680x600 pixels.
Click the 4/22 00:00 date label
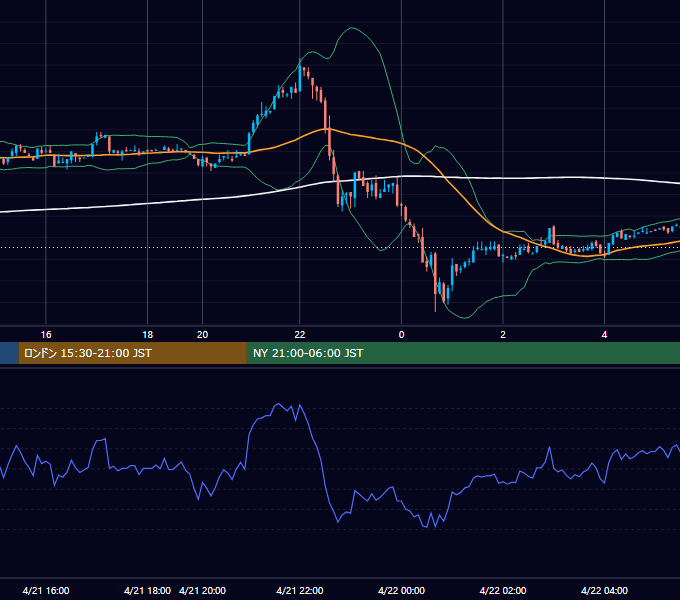[401, 590]
